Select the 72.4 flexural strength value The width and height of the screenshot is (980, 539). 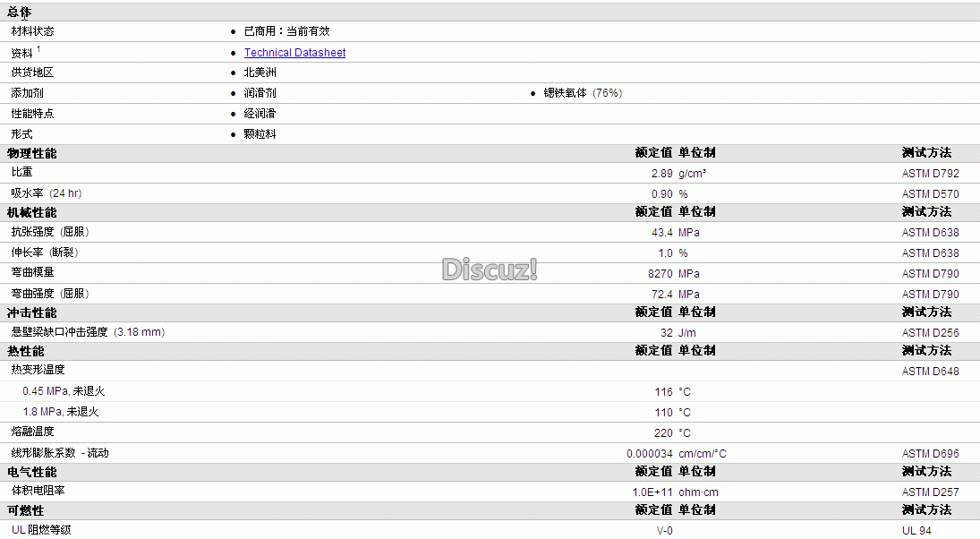pos(662,295)
